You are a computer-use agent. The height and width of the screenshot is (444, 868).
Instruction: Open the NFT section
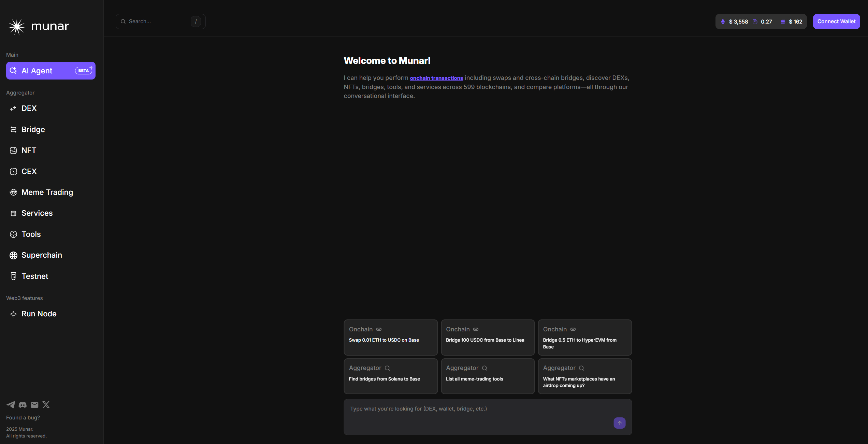pyautogui.click(x=51, y=150)
